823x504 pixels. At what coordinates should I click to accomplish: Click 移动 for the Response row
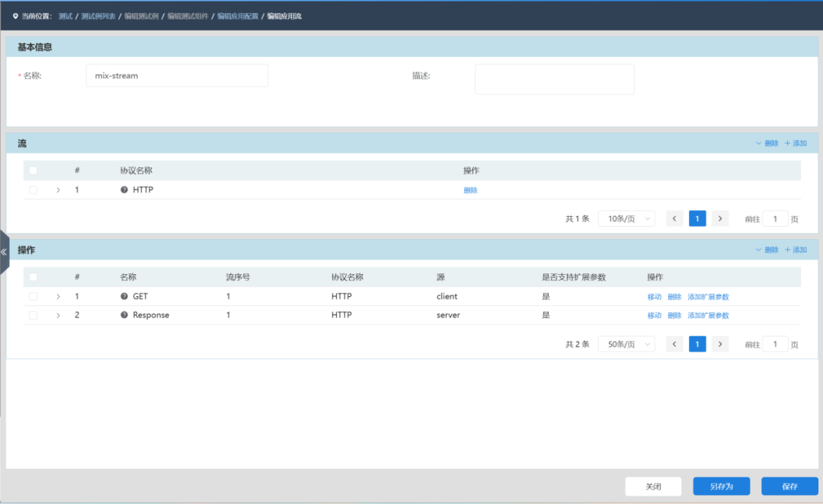[654, 315]
